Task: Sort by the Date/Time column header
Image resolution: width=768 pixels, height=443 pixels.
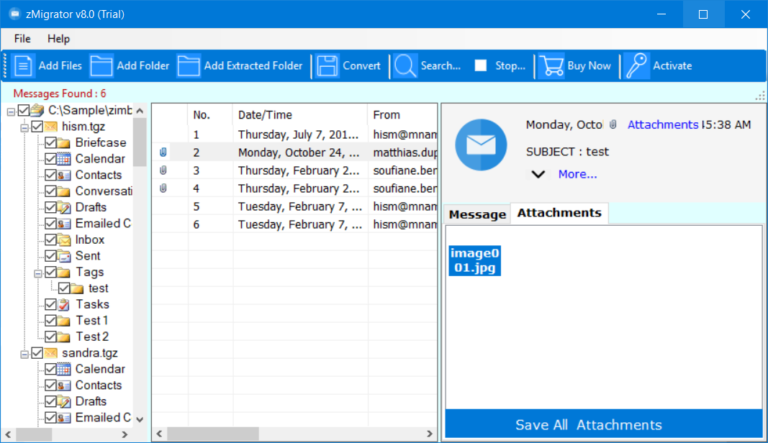Action: click(300, 115)
